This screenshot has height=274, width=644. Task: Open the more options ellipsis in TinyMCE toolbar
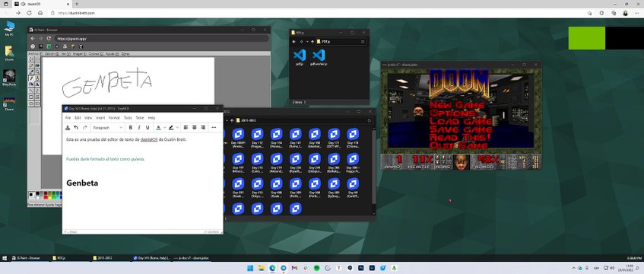(214, 128)
